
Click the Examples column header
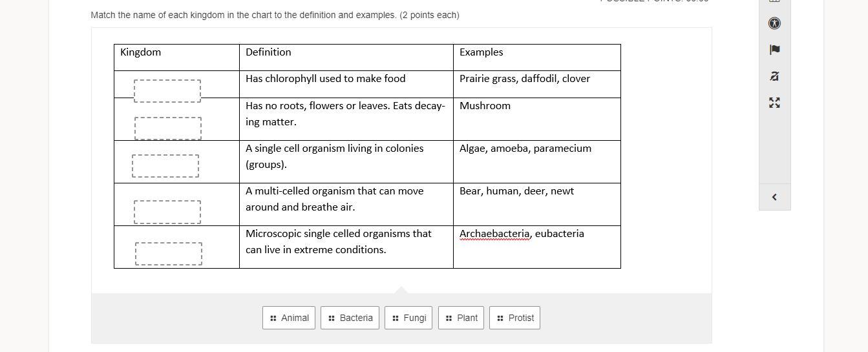(481, 52)
